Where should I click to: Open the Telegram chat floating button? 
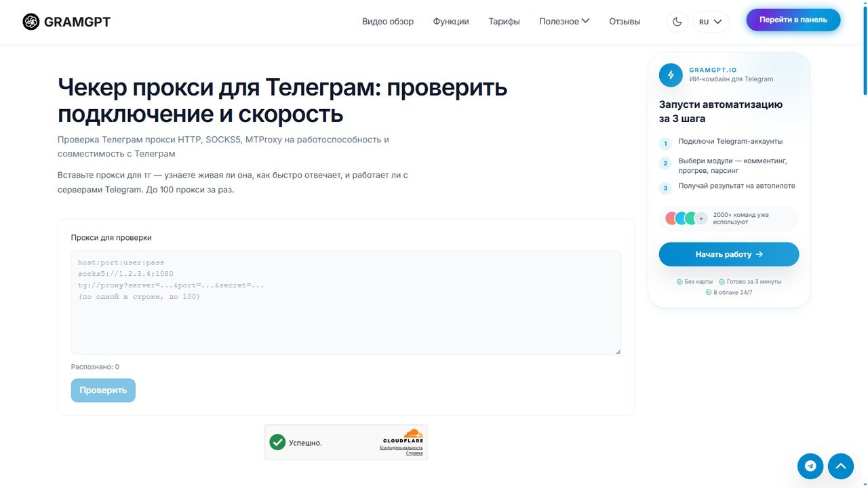(810, 466)
